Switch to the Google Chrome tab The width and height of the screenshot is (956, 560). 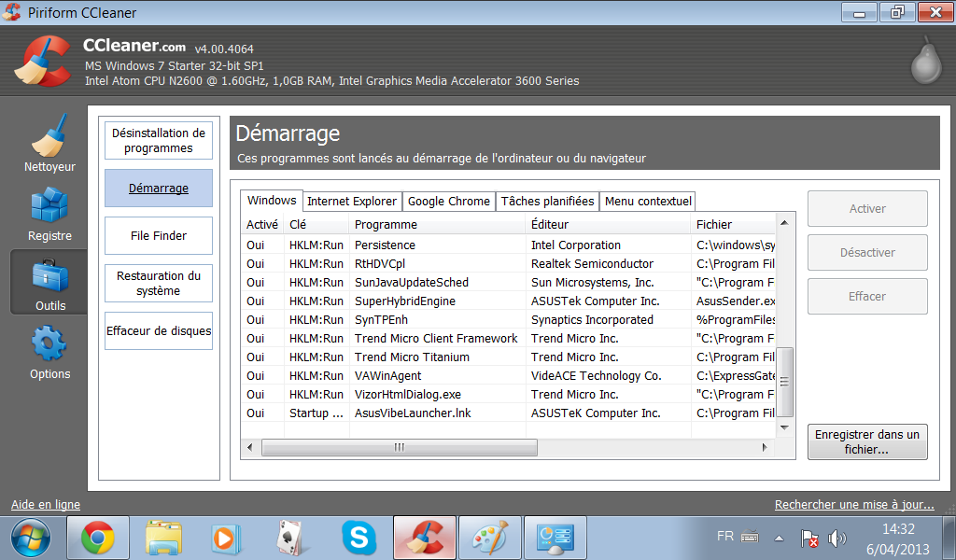coord(449,201)
